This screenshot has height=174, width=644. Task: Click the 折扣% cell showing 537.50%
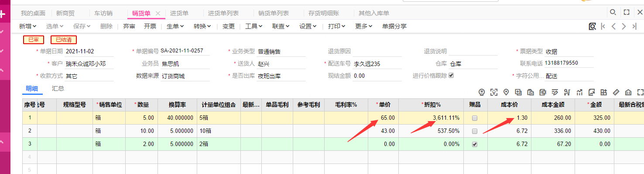(x=431, y=131)
